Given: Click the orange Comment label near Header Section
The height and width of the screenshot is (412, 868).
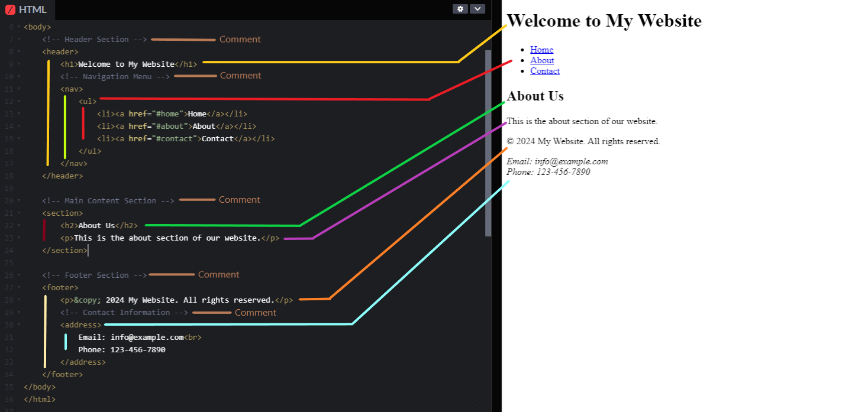Looking at the screenshot, I should (x=240, y=39).
